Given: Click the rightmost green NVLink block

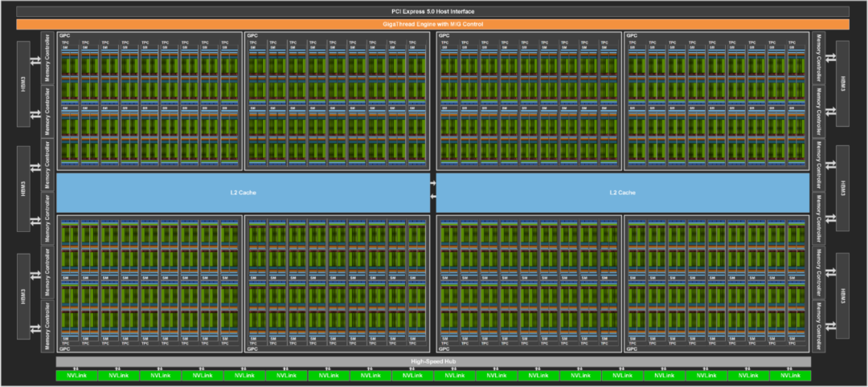Looking at the screenshot, I should (790, 376).
